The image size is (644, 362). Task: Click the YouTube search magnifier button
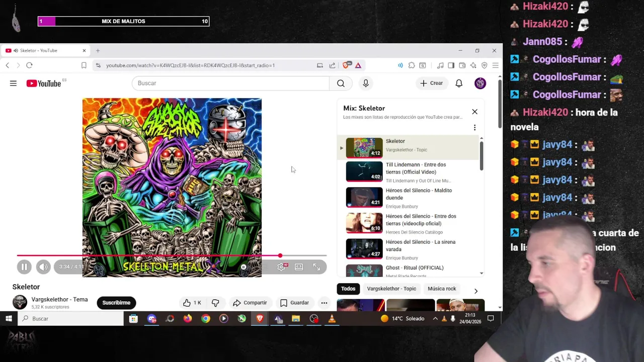(341, 83)
